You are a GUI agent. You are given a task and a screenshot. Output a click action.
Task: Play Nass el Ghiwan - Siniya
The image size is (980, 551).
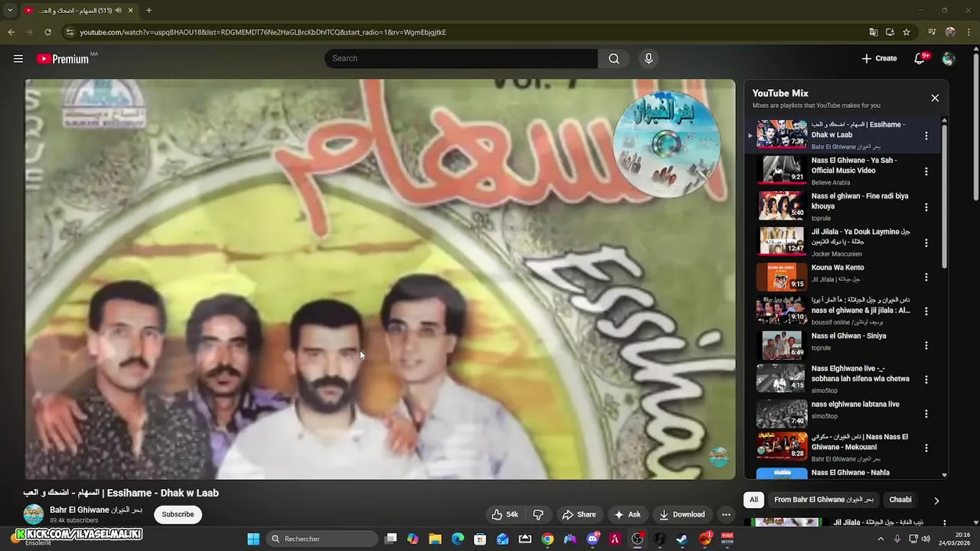[x=782, y=345]
